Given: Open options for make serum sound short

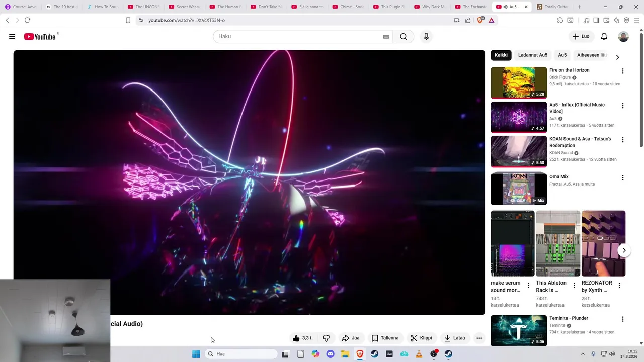Looking at the screenshot, I should click(528, 285).
